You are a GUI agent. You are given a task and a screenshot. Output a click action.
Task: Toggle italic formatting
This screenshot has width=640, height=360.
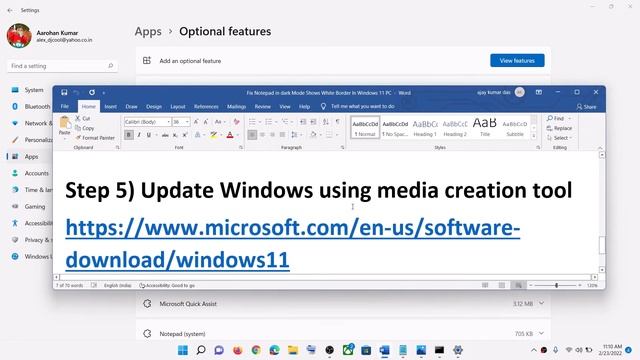pos(139,135)
